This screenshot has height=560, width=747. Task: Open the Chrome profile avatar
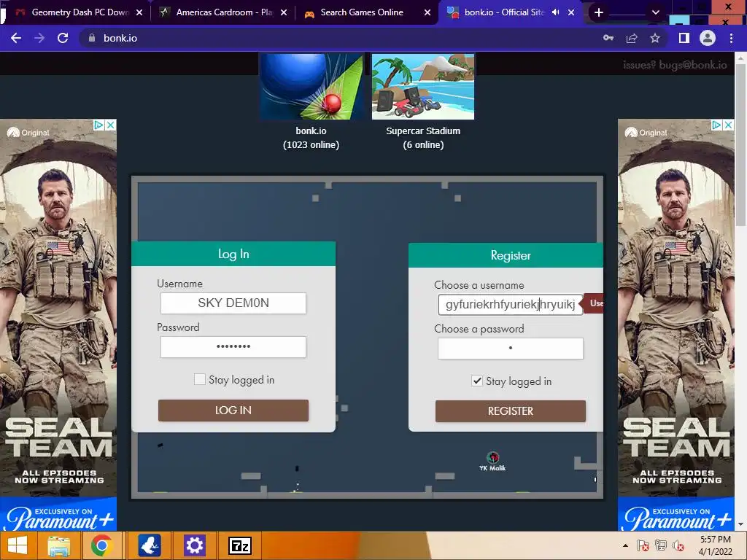pyautogui.click(x=708, y=38)
